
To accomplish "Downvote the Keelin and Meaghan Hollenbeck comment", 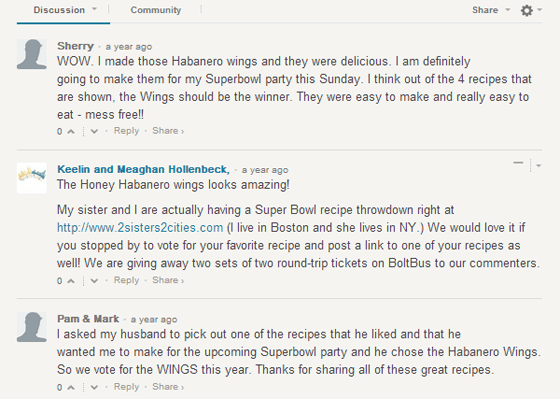I will click(94, 281).
